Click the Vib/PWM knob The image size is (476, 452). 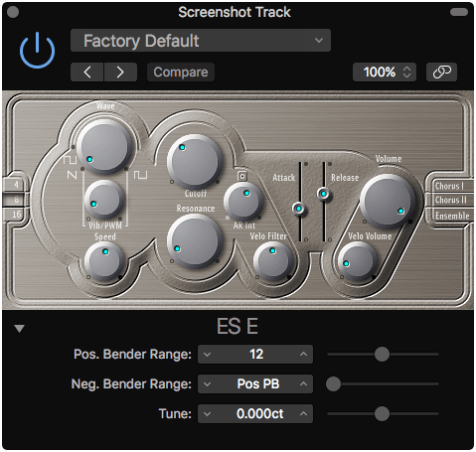(x=104, y=201)
